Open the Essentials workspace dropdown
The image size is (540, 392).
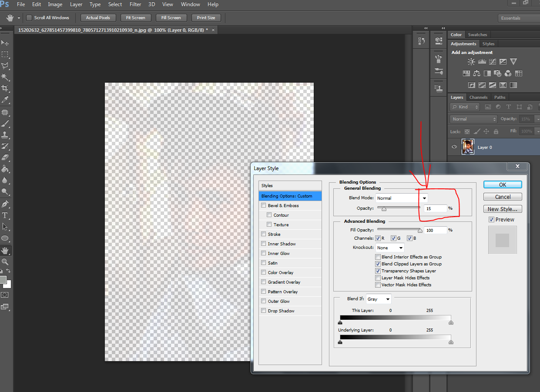coord(519,18)
